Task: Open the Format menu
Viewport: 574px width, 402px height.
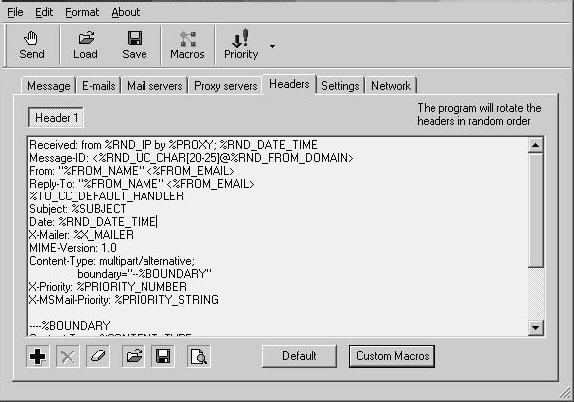Action: [x=82, y=12]
